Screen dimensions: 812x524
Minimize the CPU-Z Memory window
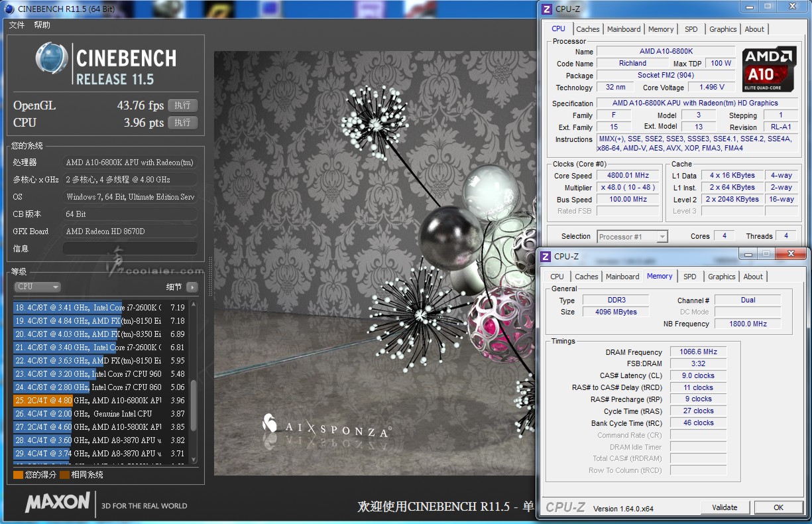click(748, 254)
